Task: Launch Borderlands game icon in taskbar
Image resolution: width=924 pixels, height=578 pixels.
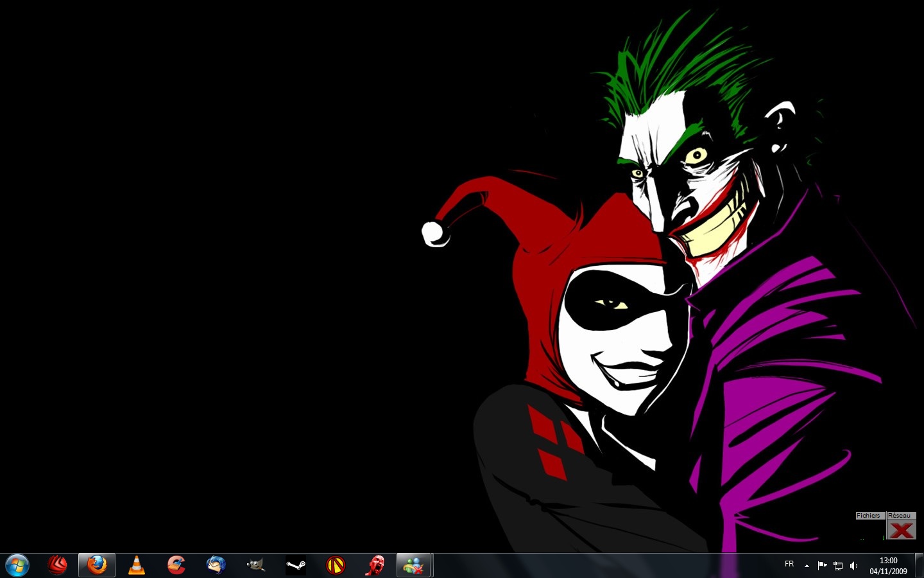Action: [x=336, y=565]
